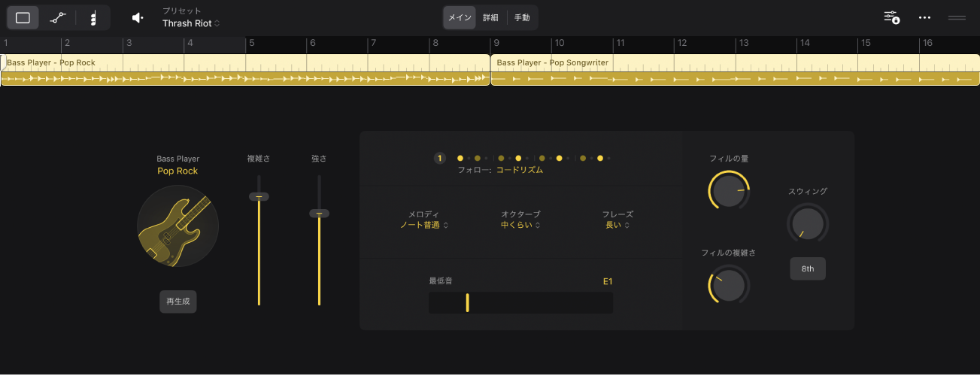Screen dimensions: 980x376
Task: Select the region view icon
Action: click(23, 17)
